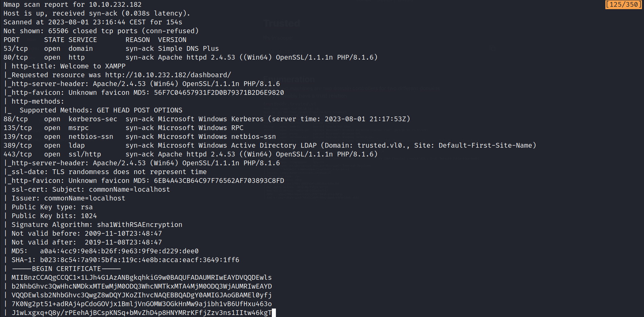Click the dashboard URL http://10.10.232.182/dashboard/
This screenshot has height=317, width=644.
coord(168,75)
